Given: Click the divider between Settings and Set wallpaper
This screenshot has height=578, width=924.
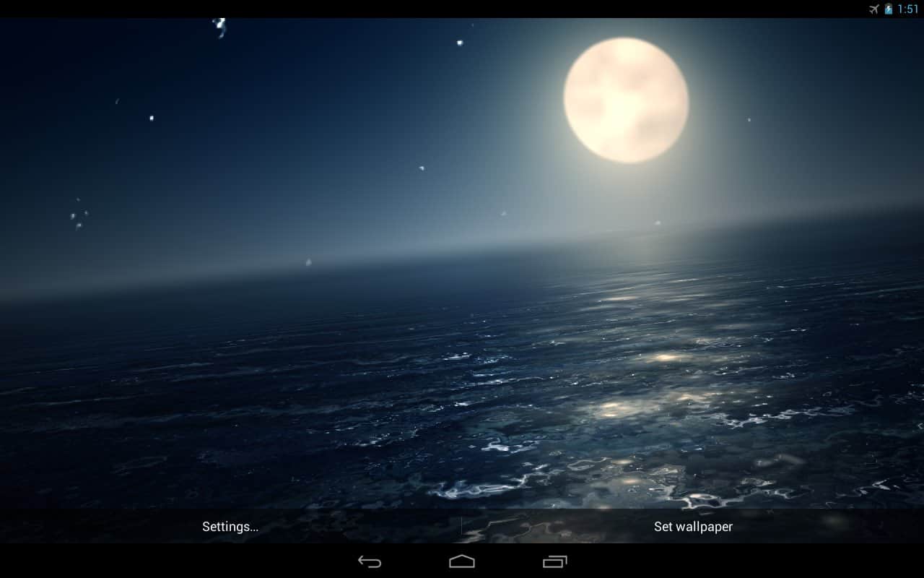Looking at the screenshot, I should [461, 526].
